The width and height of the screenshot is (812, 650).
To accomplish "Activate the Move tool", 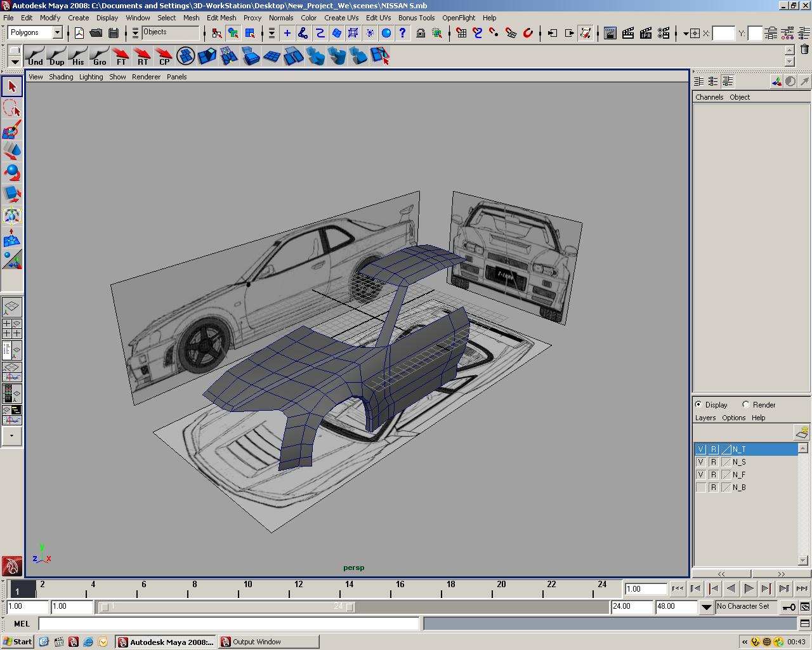I will point(12,151).
